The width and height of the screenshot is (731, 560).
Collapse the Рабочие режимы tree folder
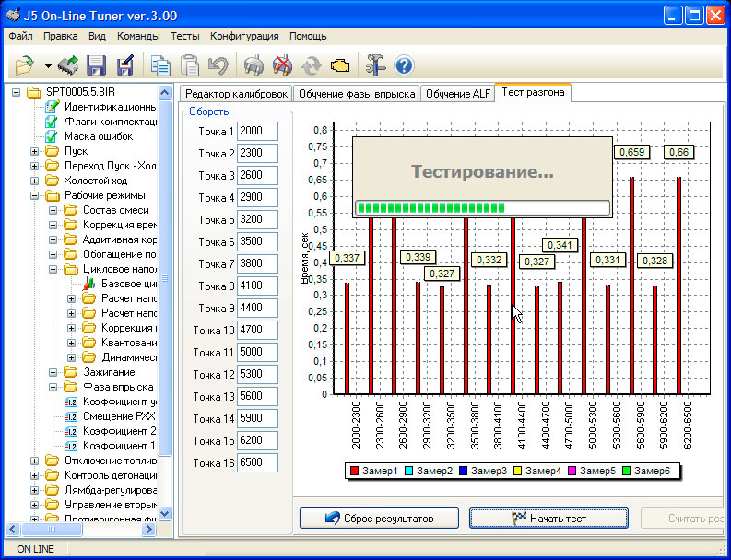tap(35, 195)
